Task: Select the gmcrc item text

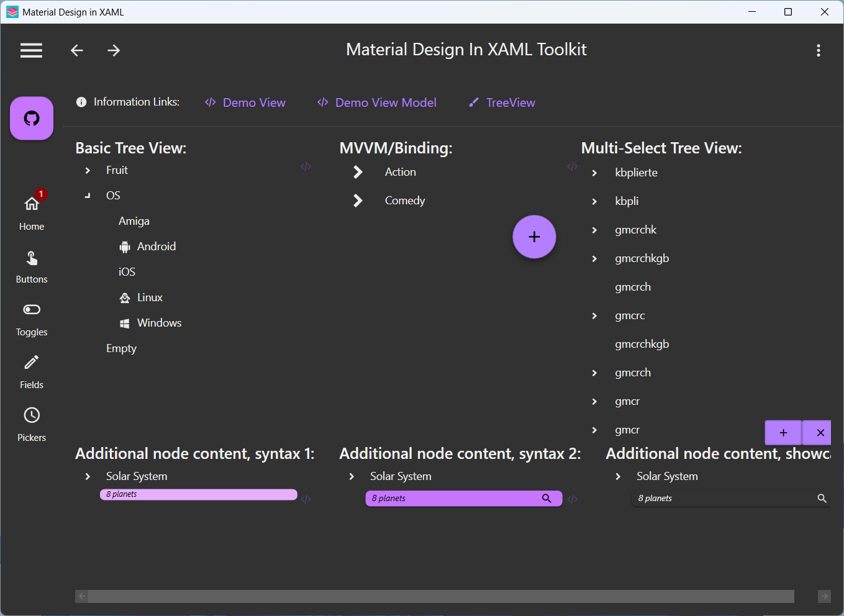Action: point(630,315)
